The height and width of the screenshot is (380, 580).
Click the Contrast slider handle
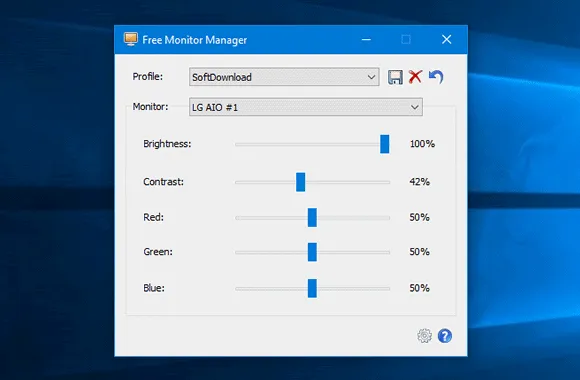pyautogui.click(x=300, y=182)
